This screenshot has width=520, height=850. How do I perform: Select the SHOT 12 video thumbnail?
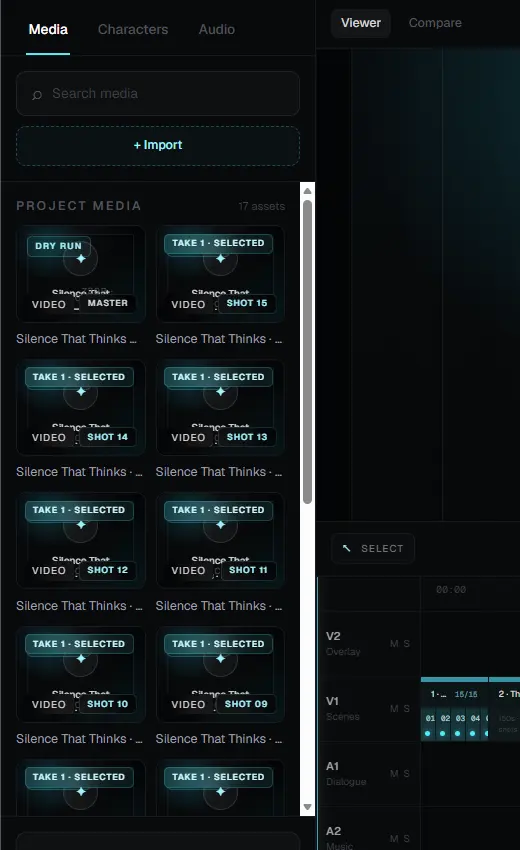tap(81, 541)
